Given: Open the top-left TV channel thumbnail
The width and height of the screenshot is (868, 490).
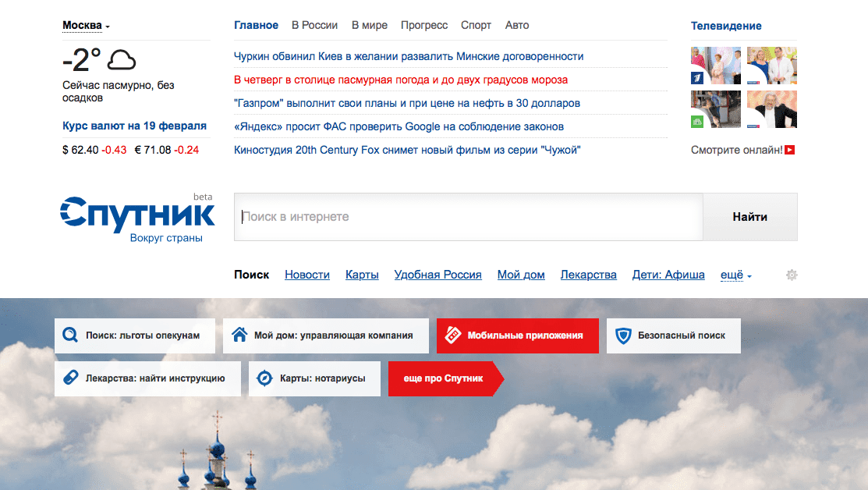Looking at the screenshot, I should pos(715,66).
